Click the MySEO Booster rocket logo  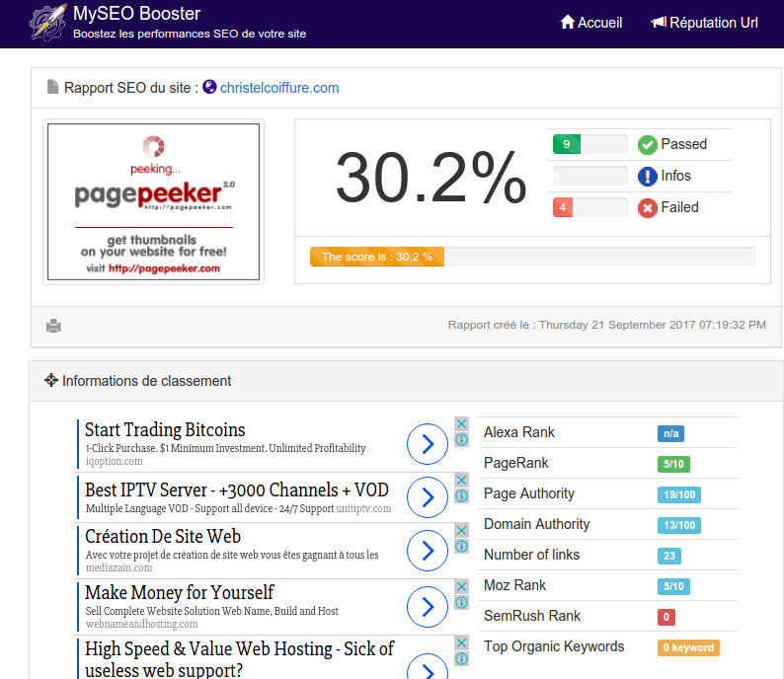point(47,22)
